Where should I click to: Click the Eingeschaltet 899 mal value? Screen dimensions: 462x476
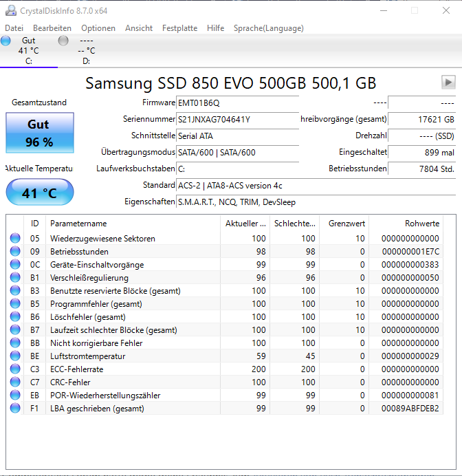tap(421, 152)
